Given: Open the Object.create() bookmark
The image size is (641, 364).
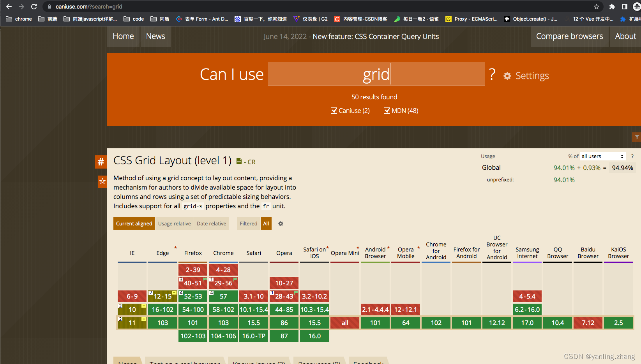Looking at the screenshot, I should [531, 19].
